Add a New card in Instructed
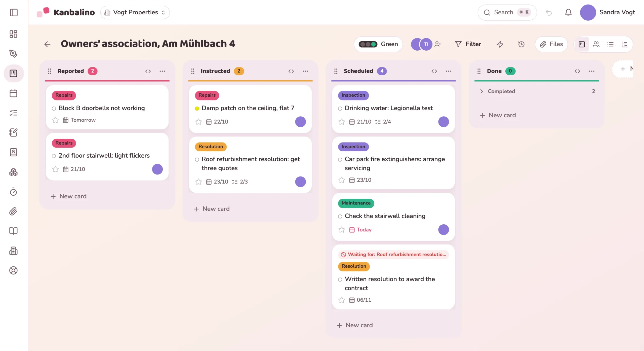 click(x=212, y=209)
